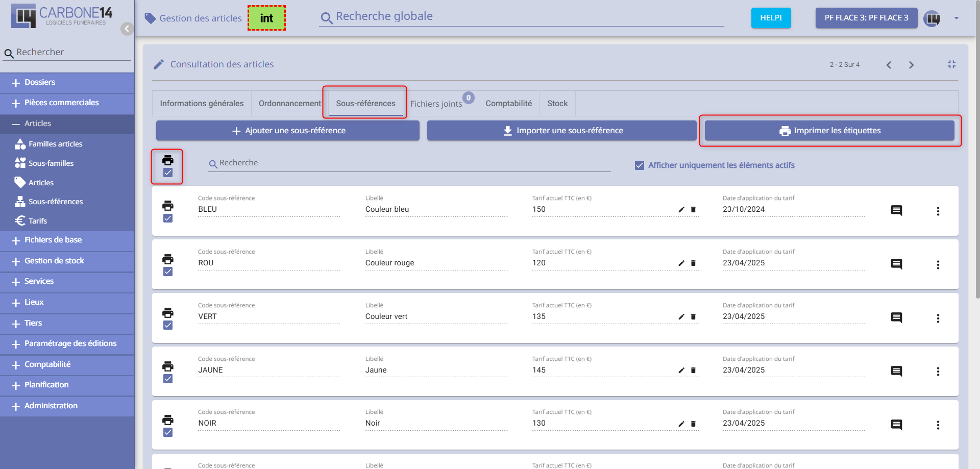Click the pencil icon beside Consultation des articles
Screen dimensions: 980x469
pos(159,64)
